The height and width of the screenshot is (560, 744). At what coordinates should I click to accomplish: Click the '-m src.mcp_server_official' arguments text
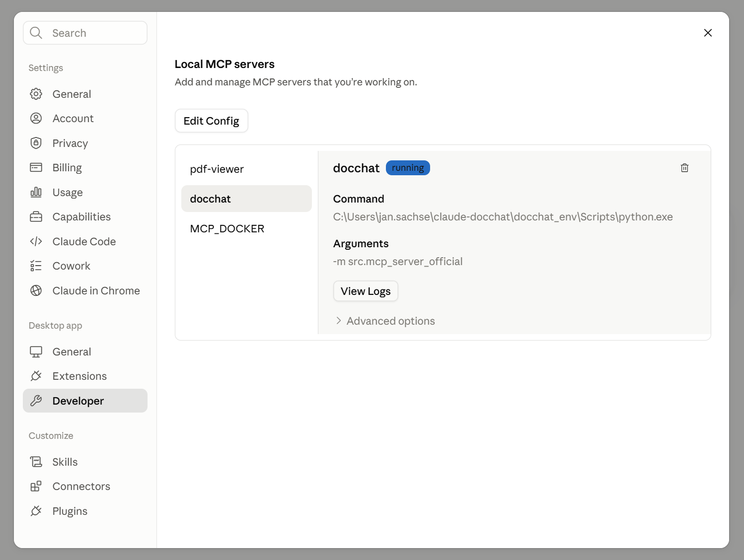click(398, 261)
